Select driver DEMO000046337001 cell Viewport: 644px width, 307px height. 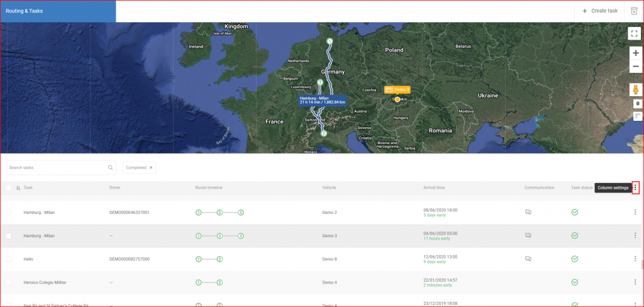tap(130, 213)
